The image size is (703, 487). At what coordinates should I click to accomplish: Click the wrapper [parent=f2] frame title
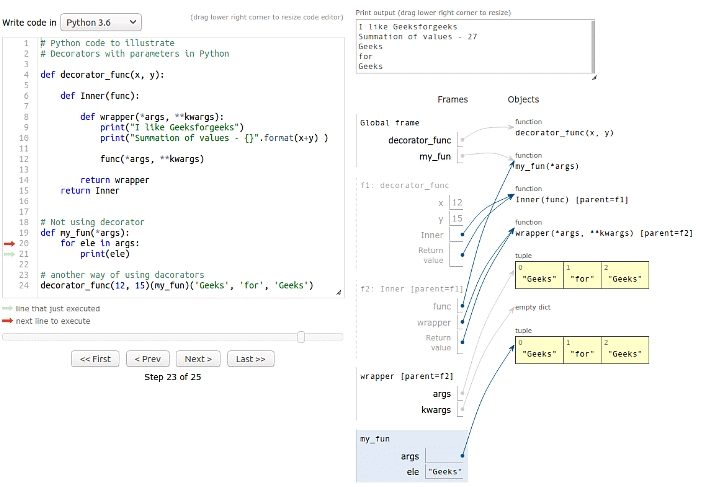coord(406,377)
